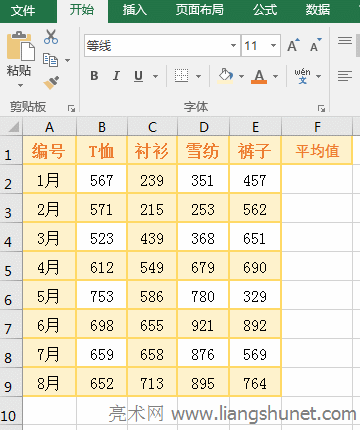
Task: Apply the orange font color swatch A
Action: click(x=259, y=76)
